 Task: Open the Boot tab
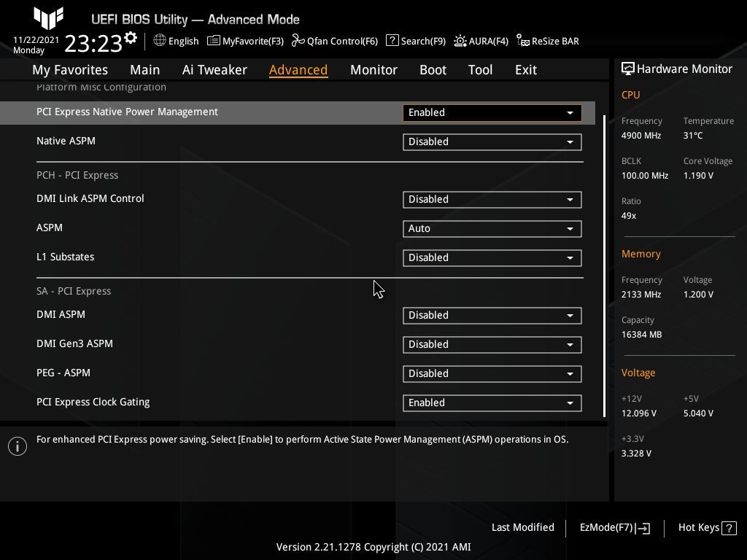(433, 69)
